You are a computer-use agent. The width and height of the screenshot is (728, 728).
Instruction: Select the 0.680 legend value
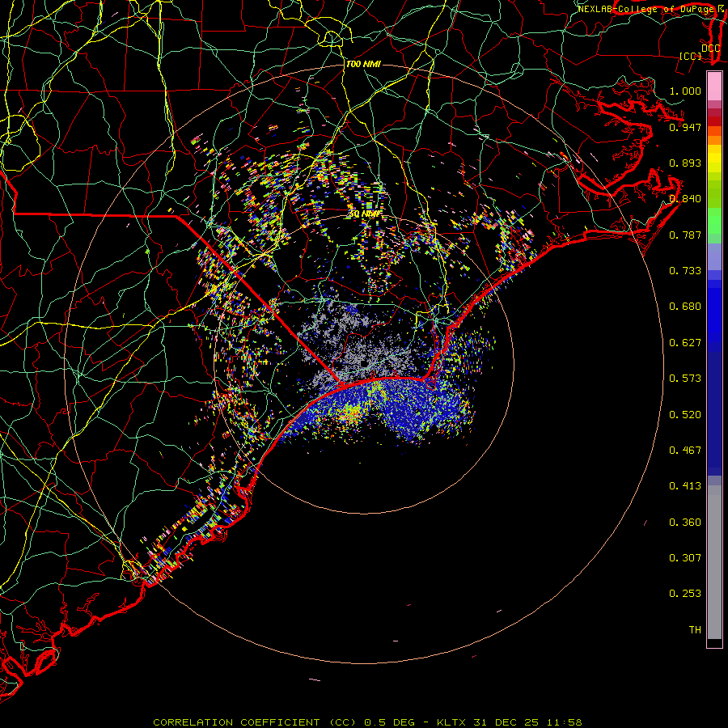point(685,307)
